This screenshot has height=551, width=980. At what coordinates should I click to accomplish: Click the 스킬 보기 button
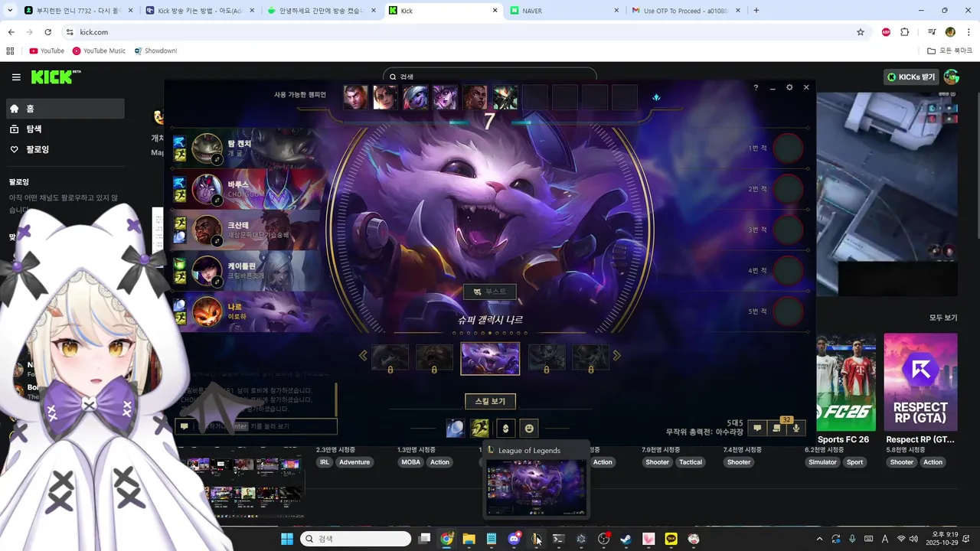coord(490,401)
